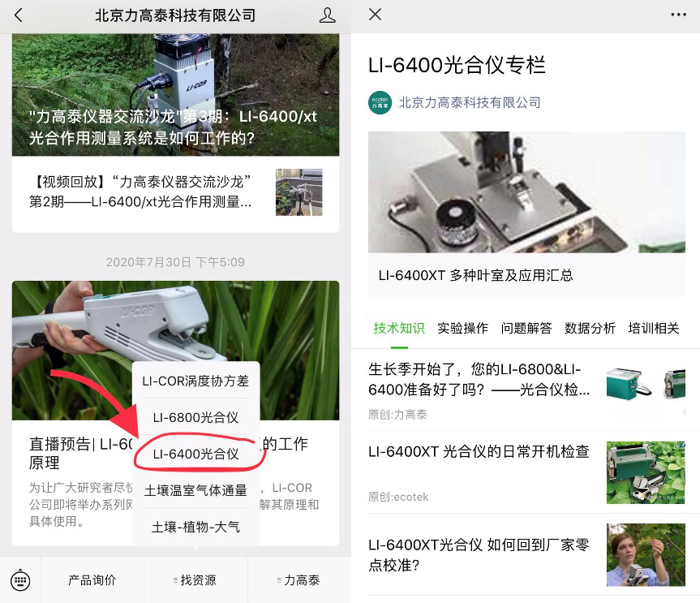Select LI-COR涡度协方差 menu entry
The width and height of the screenshot is (700, 603).
click(x=195, y=381)
